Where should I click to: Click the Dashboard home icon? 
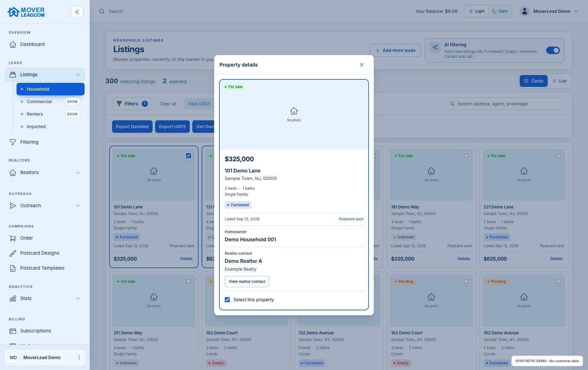point(13,44)
